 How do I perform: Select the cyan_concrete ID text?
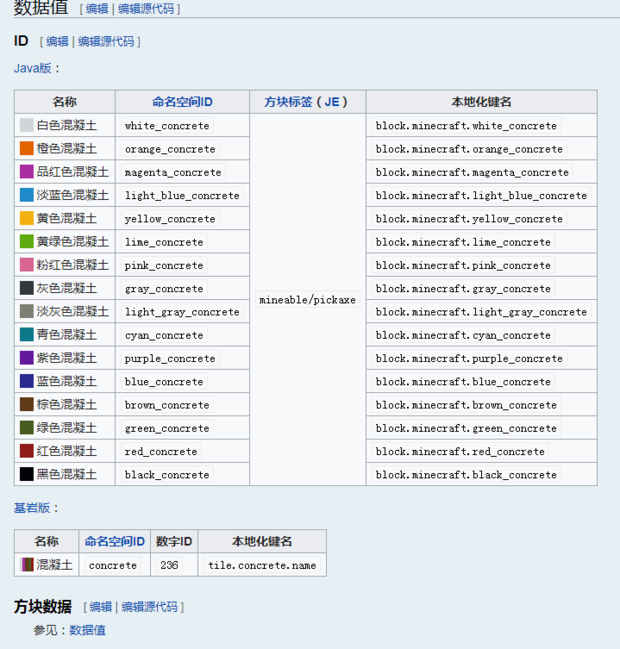click(x=164, y=335)
